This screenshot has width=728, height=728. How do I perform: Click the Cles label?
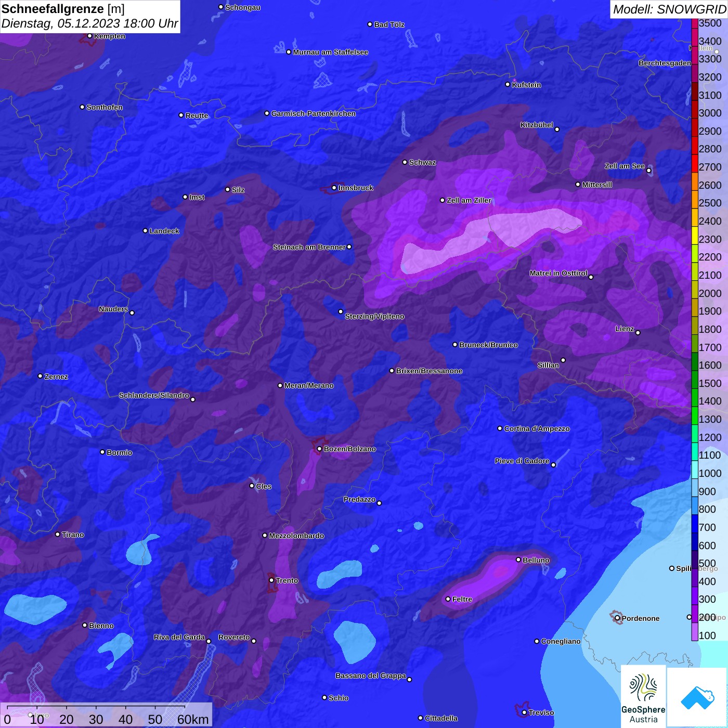click(264, 486)
